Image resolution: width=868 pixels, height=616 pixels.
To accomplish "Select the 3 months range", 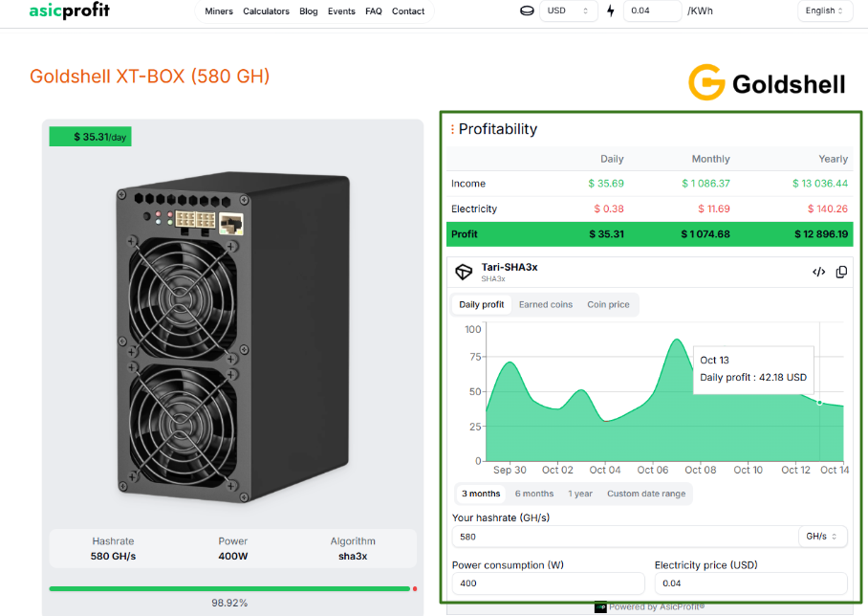I will click(481, 494).
